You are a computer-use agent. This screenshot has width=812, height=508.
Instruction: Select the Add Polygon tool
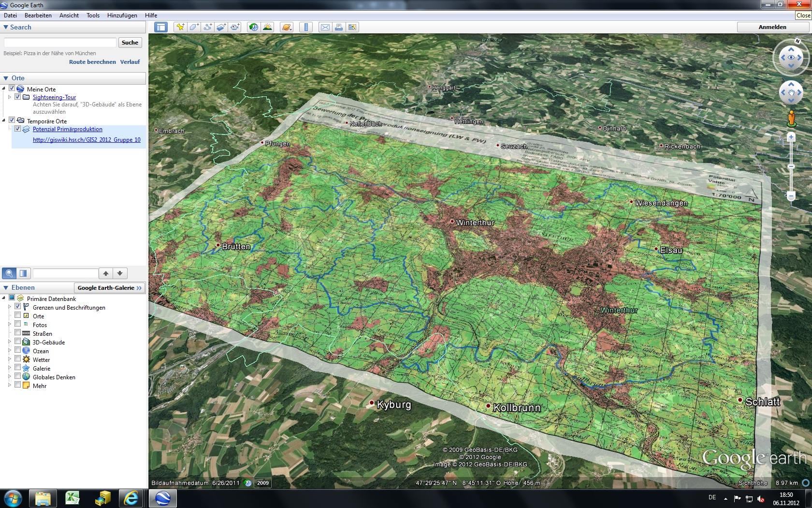(x=194, y=27)
